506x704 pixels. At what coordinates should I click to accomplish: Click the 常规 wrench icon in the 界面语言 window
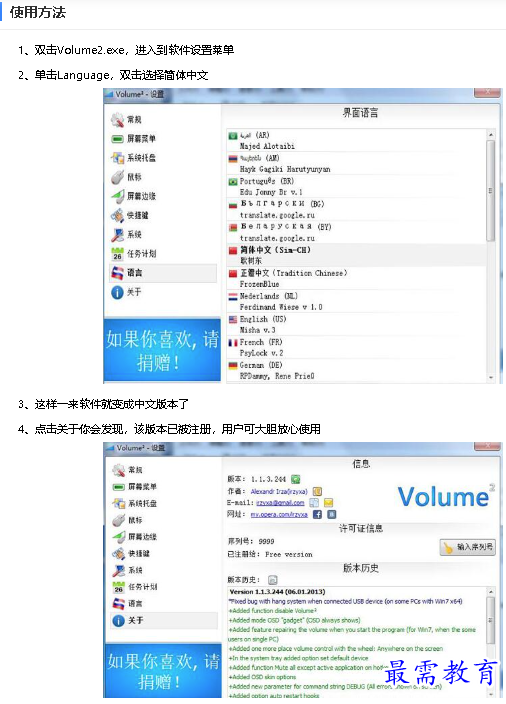pos(117,119)
